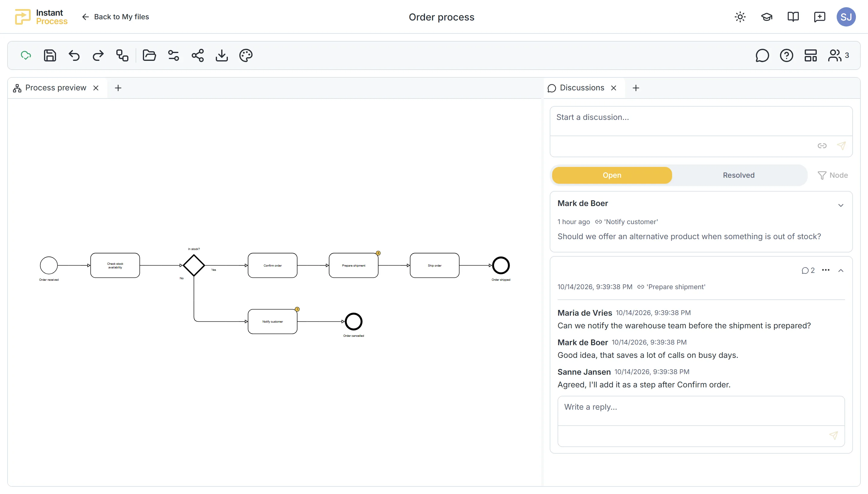The height and width of the screenshot is (494, 868).
Task: Close the Discussions tab
Action: 613,88
